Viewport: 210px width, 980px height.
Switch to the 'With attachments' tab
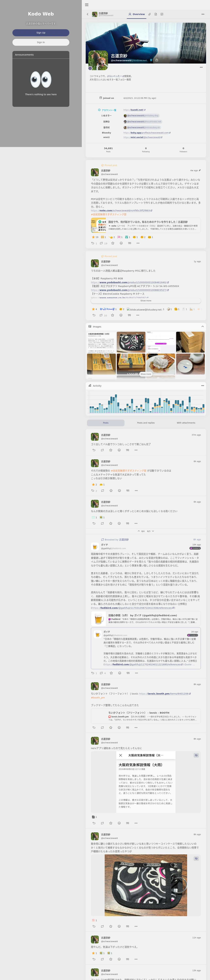[x=186, y=423]
